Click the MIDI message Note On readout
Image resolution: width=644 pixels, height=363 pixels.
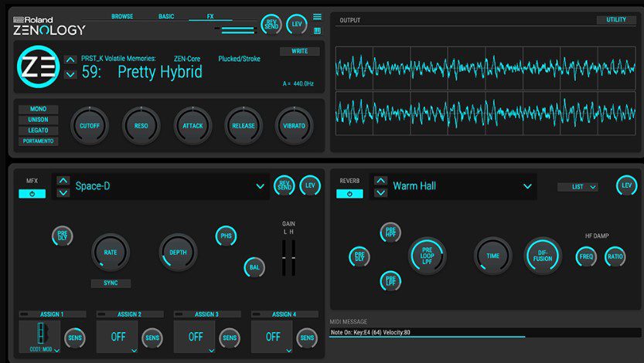[485, 333]
